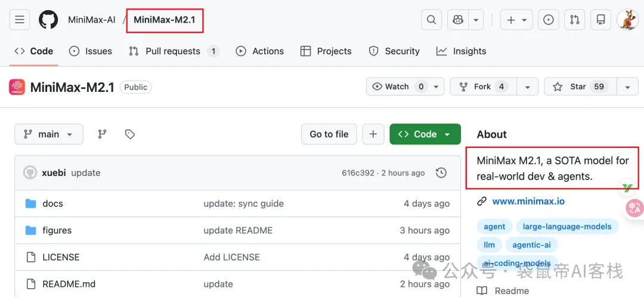The width and height of the screenshot is (644, 297).
Task: Open the issues circle icon in header
Action: coord(548,20)
